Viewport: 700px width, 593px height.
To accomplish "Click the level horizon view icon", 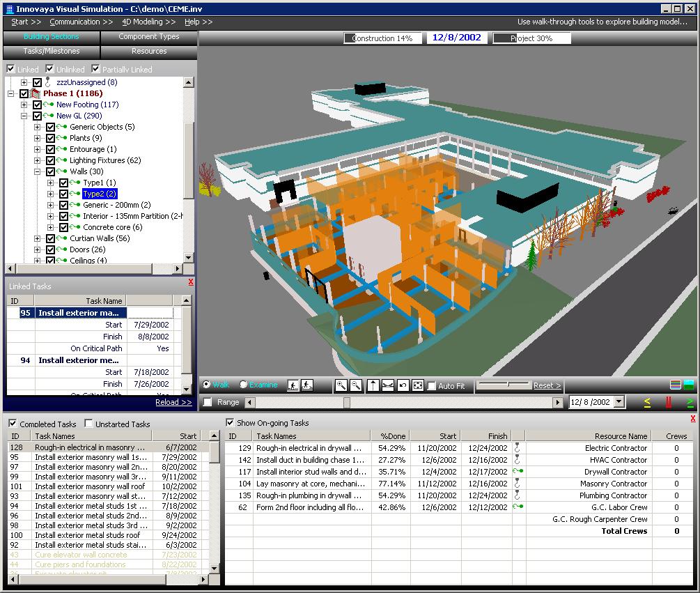I will (x=387, y=385).
